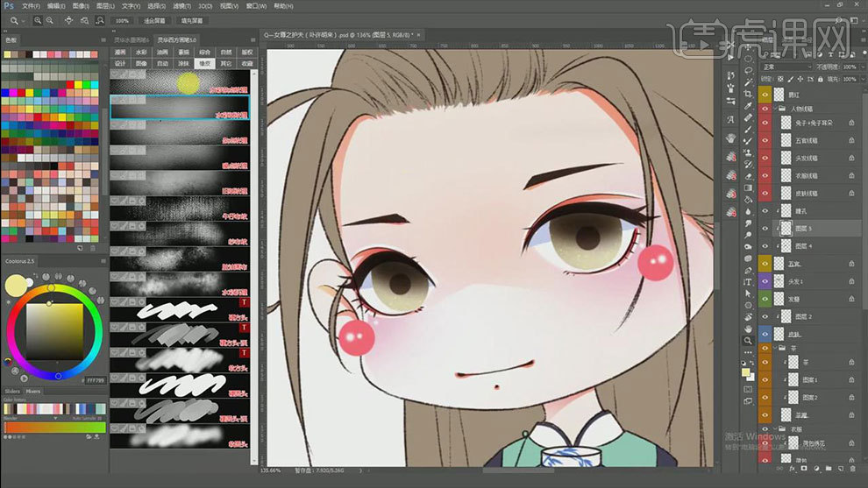The image size is (868, 488).
Task: Select the Magic Wand tool
Action: coord(749,81)
